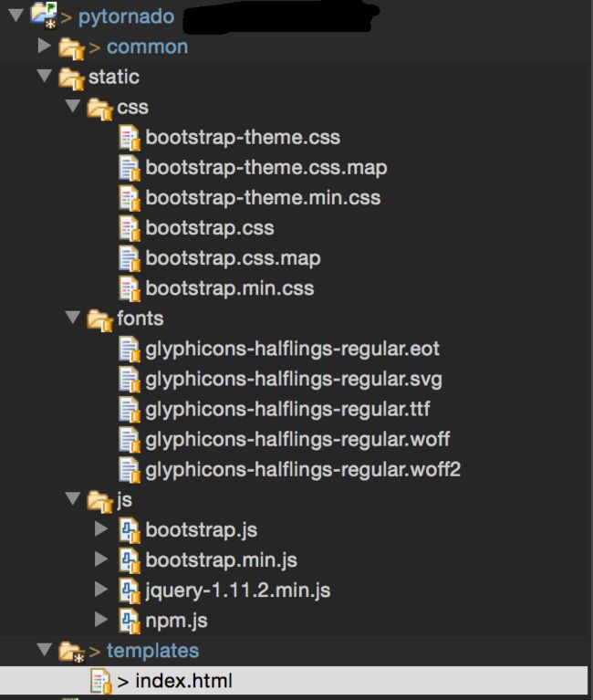
Task: Expand npm.js outline arrow
Action: (101, 619)
